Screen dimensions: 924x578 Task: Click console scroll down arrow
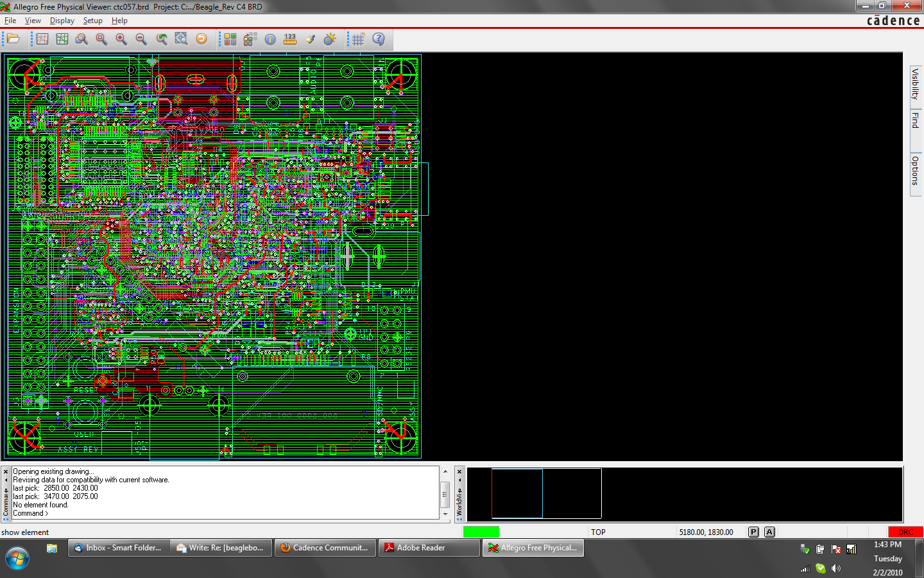pyautogui.click(x=445, y=514)
